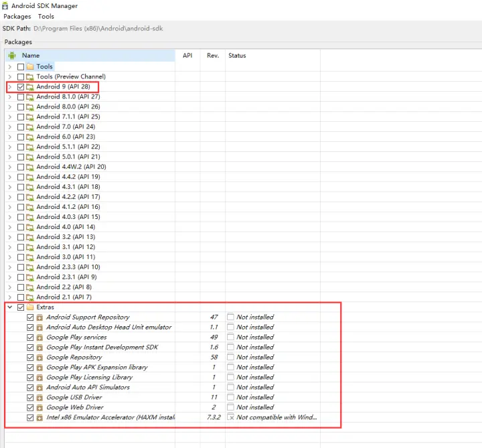Viewport: 482px width, 448px height.
Task: Click Android Auto Desktop Head Unit package icon
Action: [x=39, y=327]
